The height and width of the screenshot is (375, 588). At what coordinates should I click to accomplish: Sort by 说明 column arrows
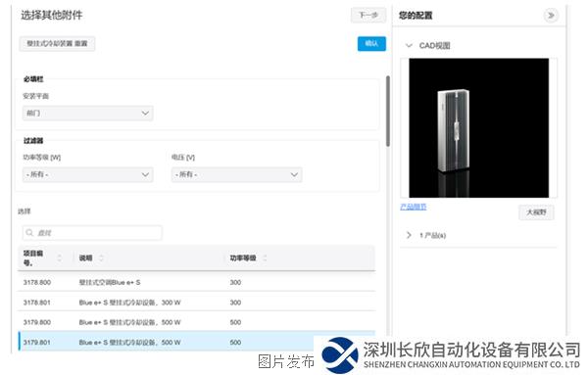(101, 258)
